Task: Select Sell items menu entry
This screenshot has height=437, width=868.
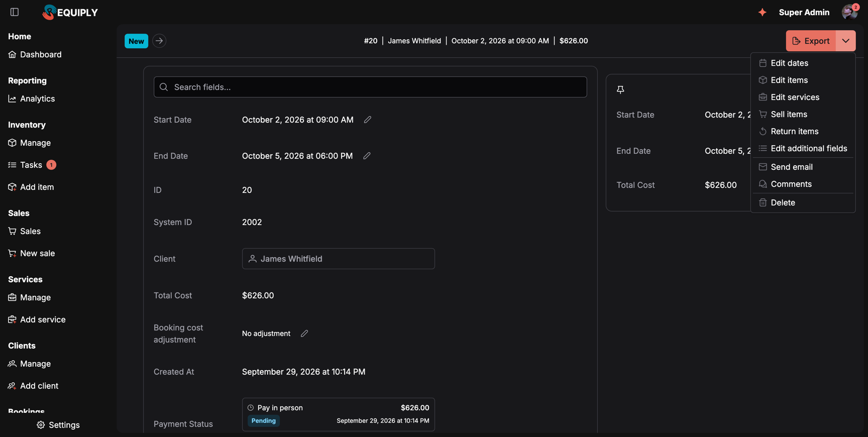Action: coord(803,114)
